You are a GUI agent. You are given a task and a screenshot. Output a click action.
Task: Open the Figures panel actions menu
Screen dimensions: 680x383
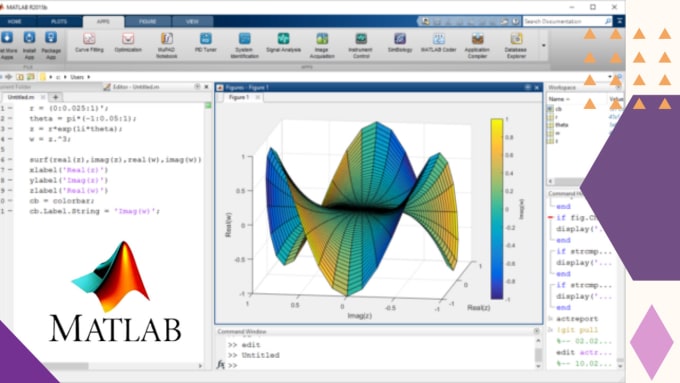(528, 87)
